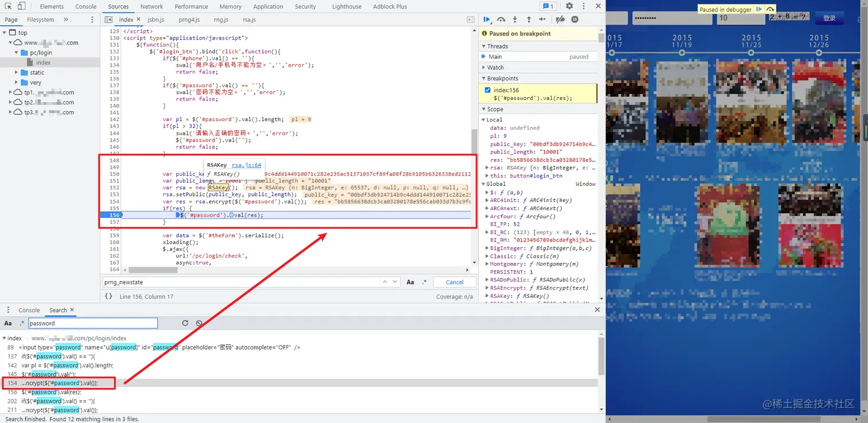The width and height of the screenshot is (868, 423).
Task: Deactivate breakpoints icon
Action: 561,20
